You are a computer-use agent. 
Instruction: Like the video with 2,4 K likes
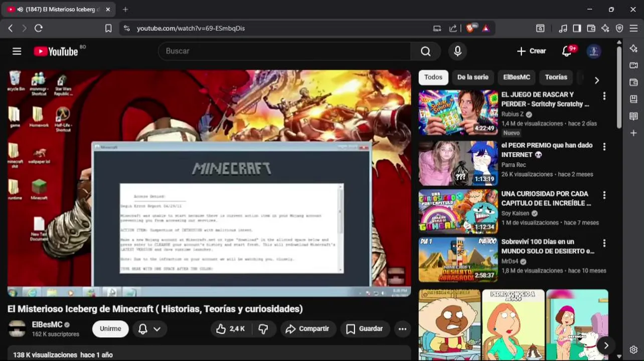click(x=230, y=329)
